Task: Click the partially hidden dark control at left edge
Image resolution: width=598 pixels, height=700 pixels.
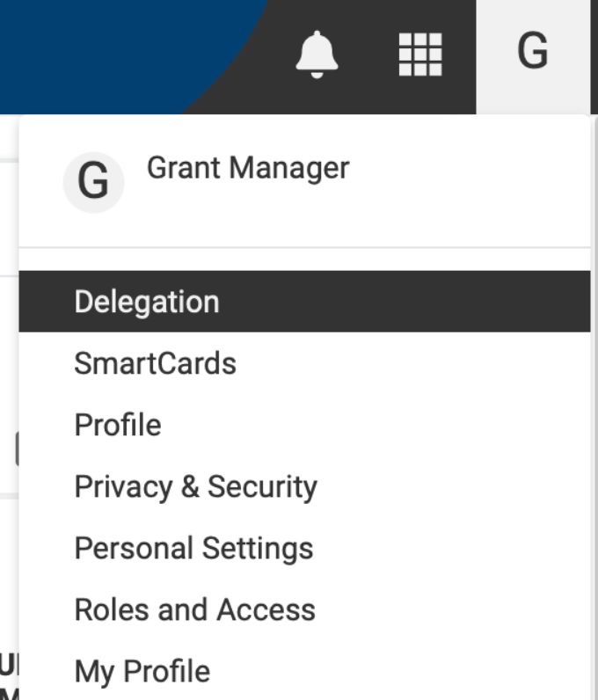Action: [17, 448]
